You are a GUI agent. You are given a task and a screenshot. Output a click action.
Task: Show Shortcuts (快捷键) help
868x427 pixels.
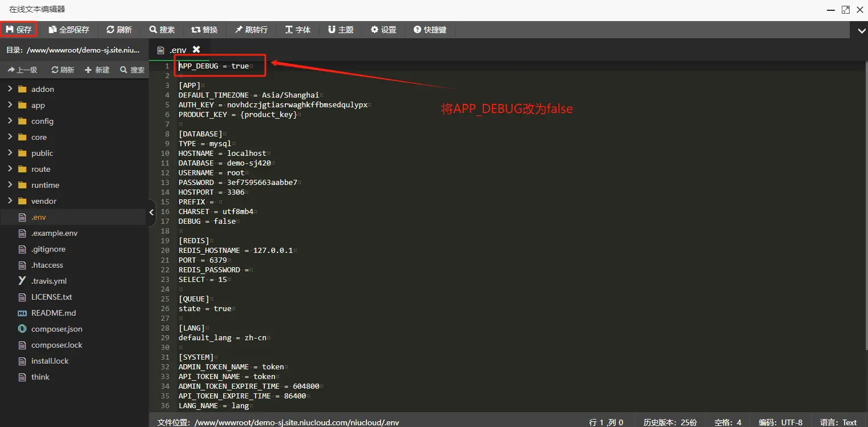pos(430,30)
